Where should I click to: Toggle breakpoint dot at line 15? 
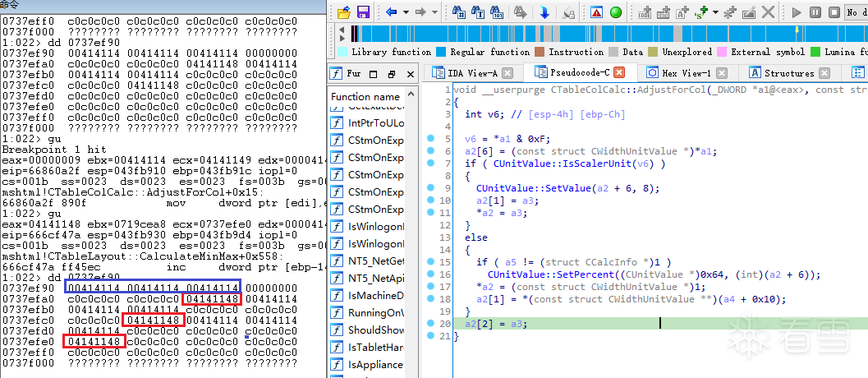click(x=431, y=261)
